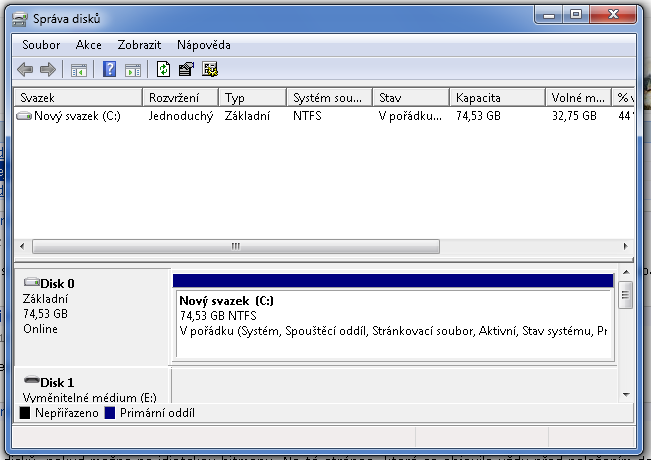Click the disk pane scroll down arrow
This screenshot has width=651, height=460.
(x=626, y=394)
